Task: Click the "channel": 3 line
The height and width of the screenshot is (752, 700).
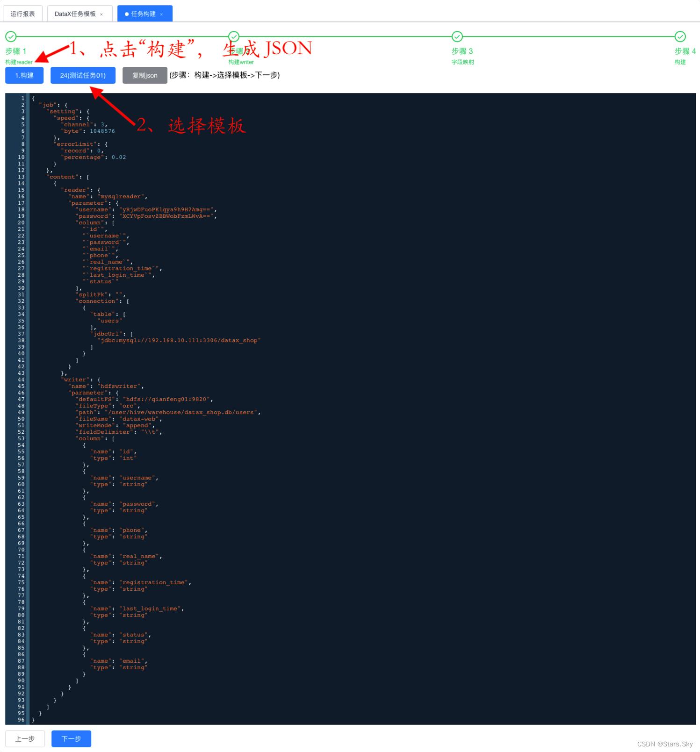Action: pos(84,124)
